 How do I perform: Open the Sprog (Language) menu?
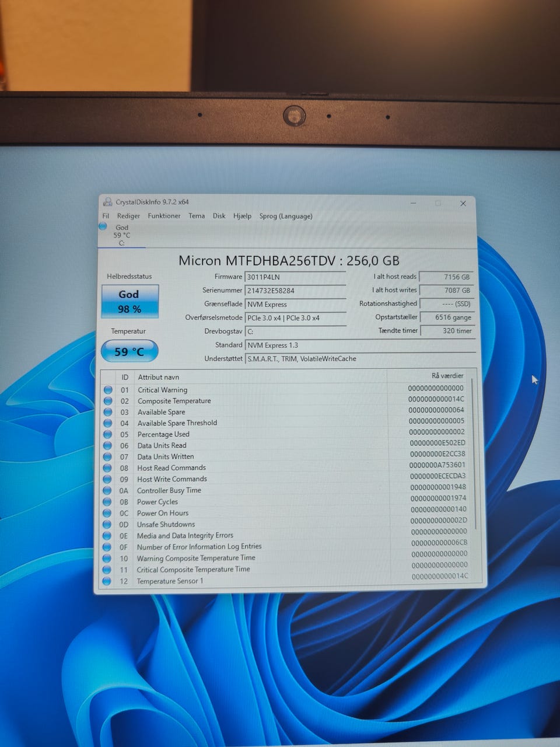pos(286,216)
